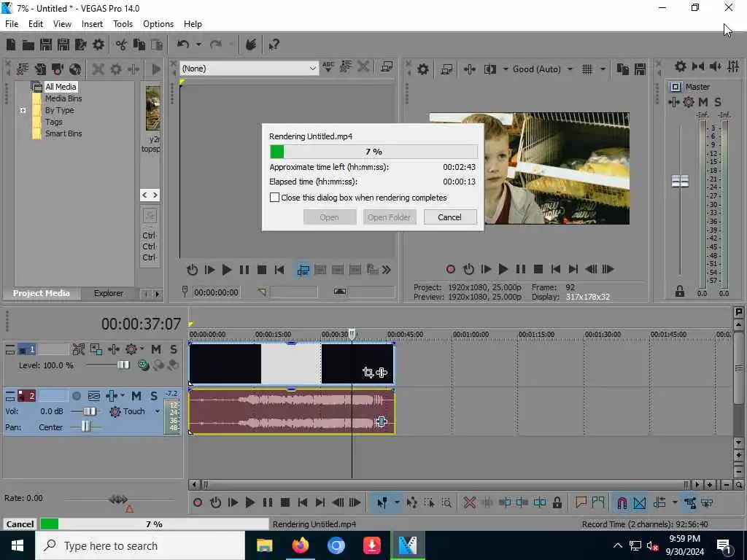747x560 pixels.
Task: Open Split Screen View dropdown arrow
Action: tap(505, 69)
